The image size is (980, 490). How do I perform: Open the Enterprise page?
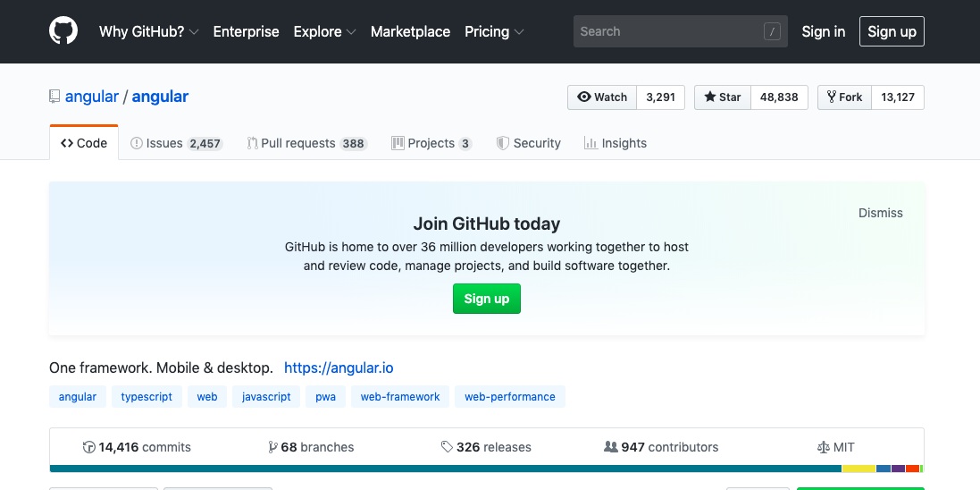click(247, 31)
